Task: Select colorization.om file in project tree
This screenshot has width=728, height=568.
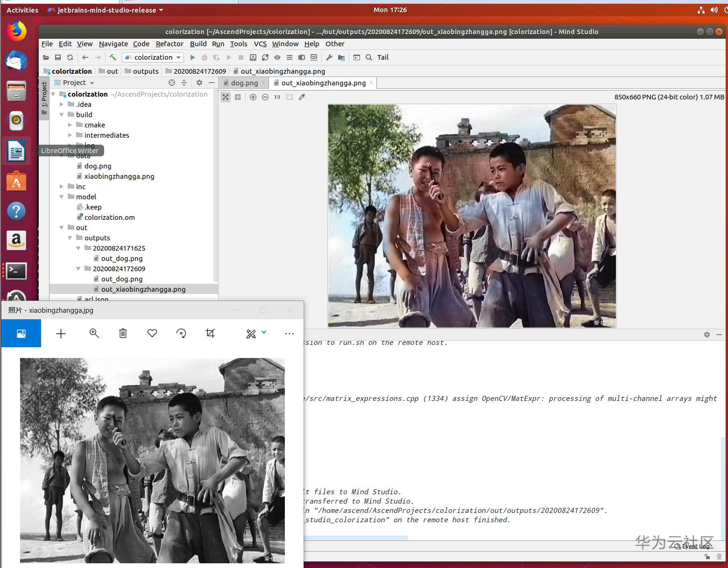Action: (109, 217)
